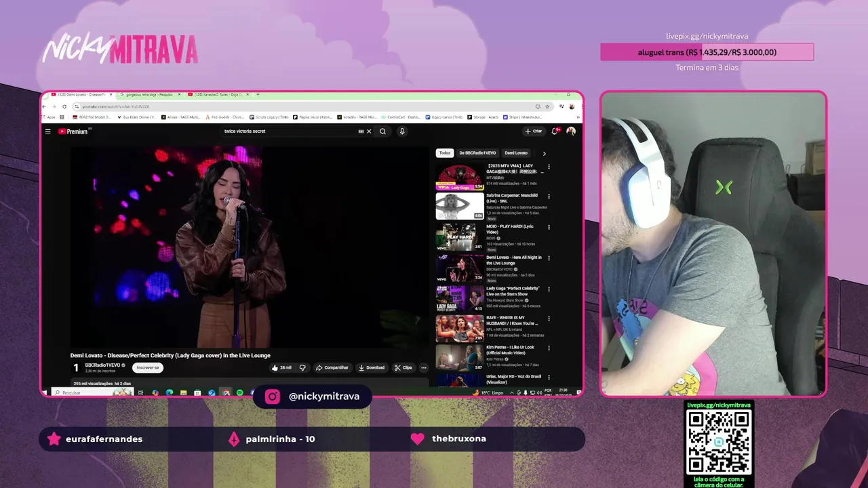868x488 pixels.
Task: Open CentralCart Dashboard bookmark
Action: [401, 117]
